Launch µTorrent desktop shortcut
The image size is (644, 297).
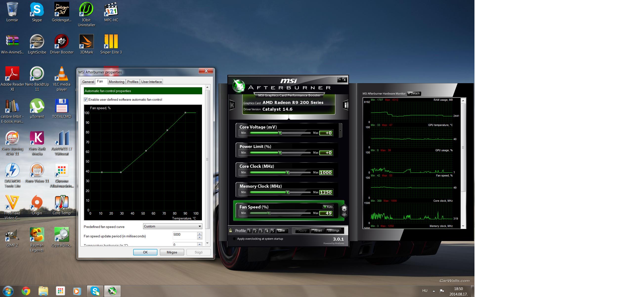click(x=37, y=108)
